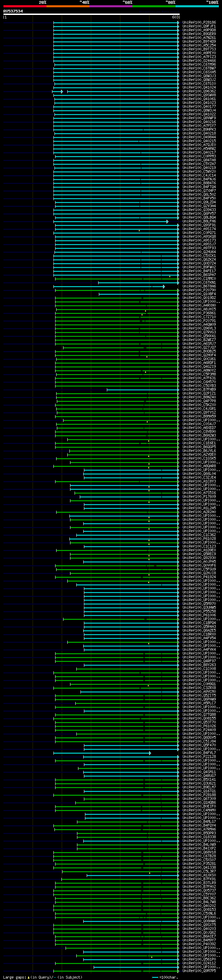
Task: Click the =100char. scale legend
Action: [164, 977]
